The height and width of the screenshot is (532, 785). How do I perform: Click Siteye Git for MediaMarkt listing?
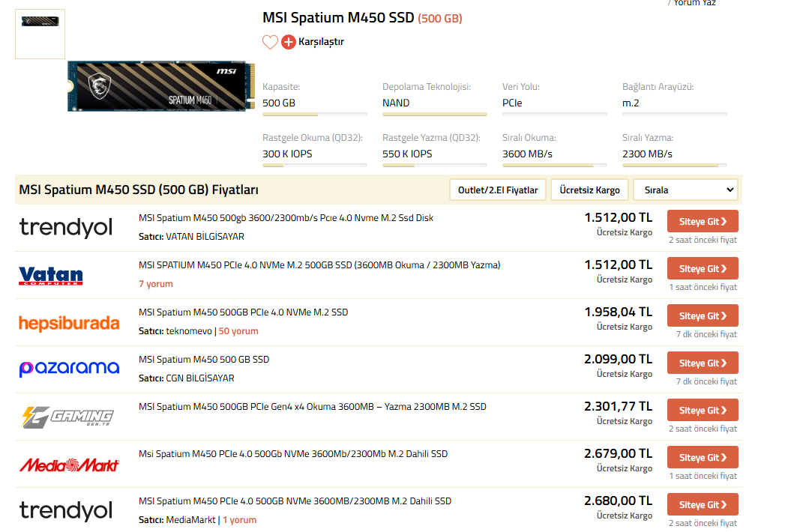point(703,457)
